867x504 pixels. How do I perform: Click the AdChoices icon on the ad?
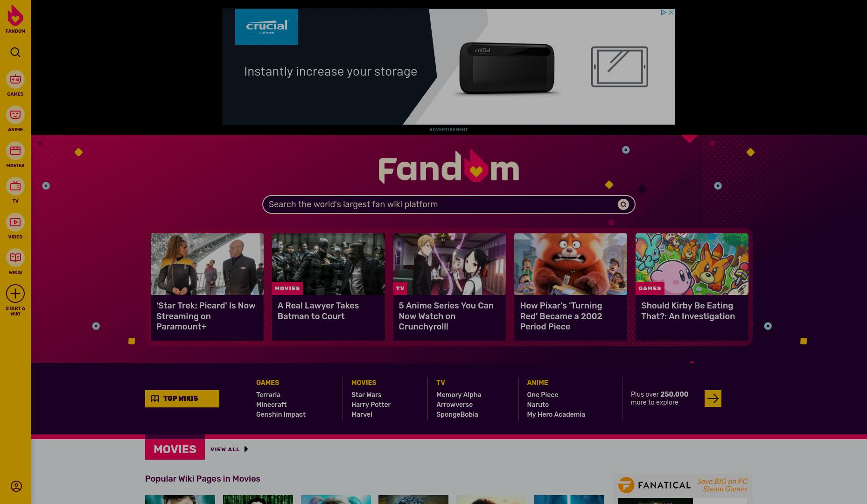[663, 12]
